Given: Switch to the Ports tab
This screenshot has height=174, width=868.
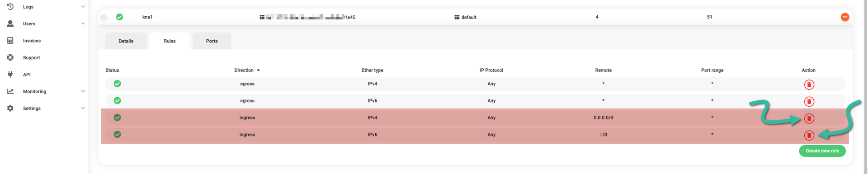Looking at the screenshot, I should [212, 41].
